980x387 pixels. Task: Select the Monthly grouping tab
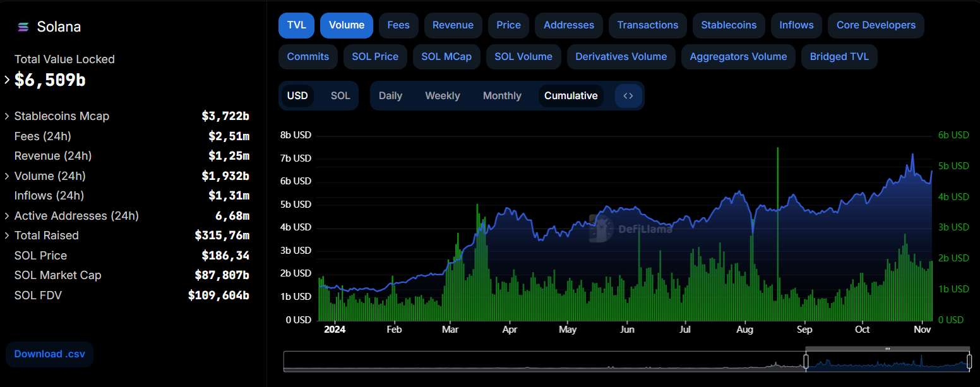coord(502,96)
